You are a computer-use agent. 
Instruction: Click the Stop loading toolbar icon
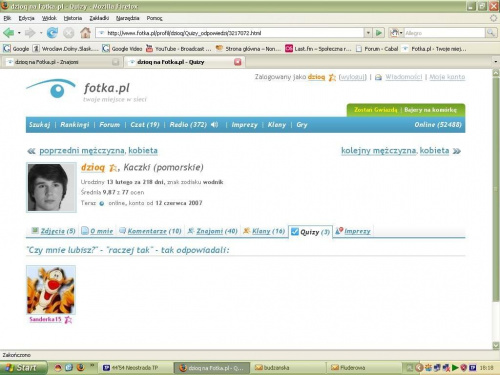[x=69, y=33]
